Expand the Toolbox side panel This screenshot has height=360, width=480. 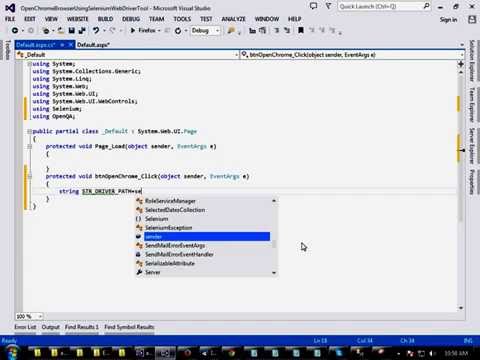pos(7,50)
